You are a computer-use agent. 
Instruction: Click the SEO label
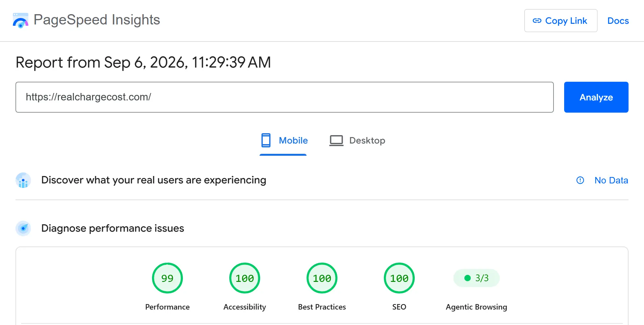point(399,307)
